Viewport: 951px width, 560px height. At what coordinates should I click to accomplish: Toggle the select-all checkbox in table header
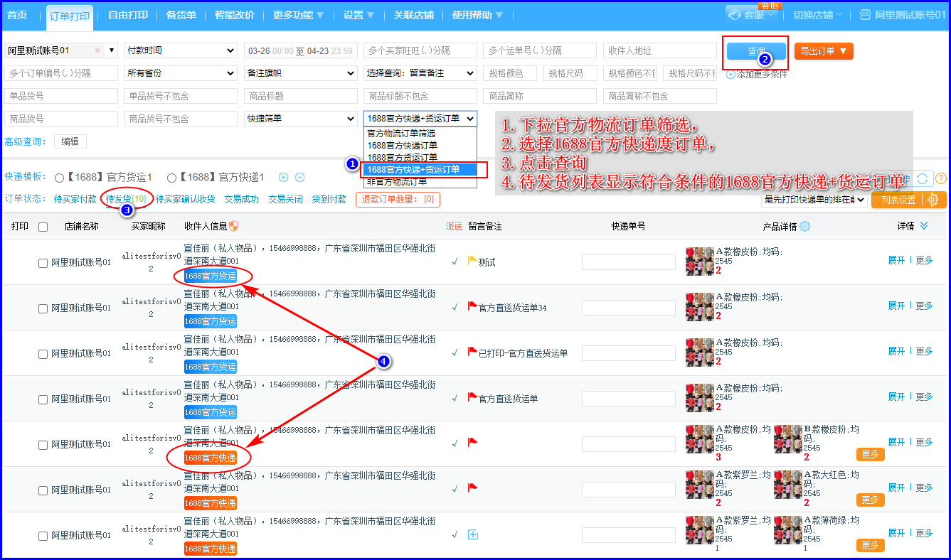click(43, 227)
